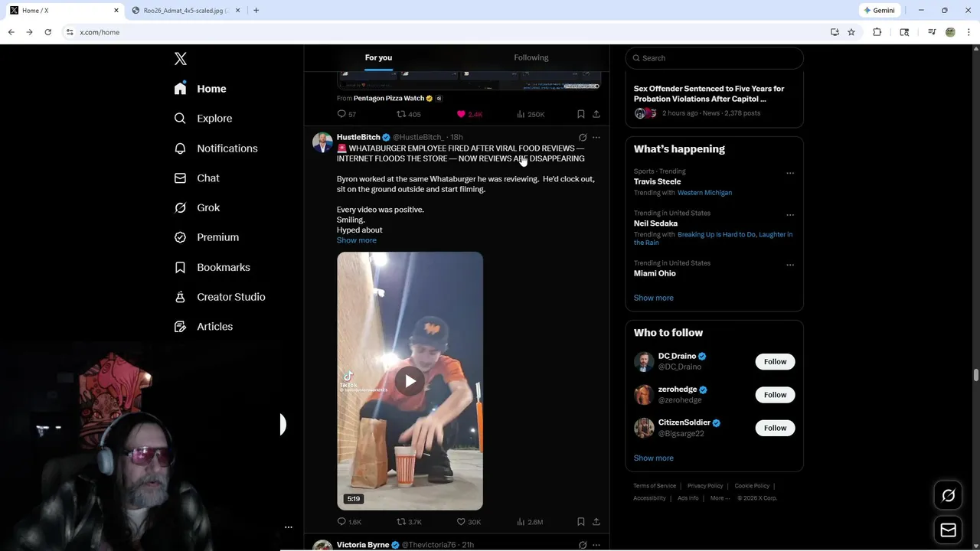
Task: Play the Whataburger TikTok video
Action: pyautogui.click(x=410, y=381)
